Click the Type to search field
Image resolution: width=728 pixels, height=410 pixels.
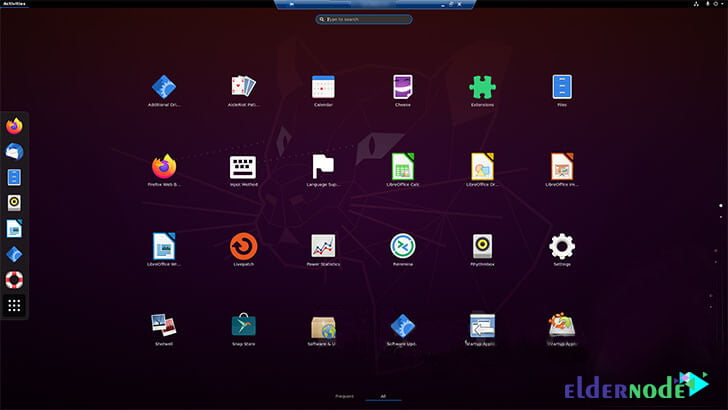tap(364, 19)
